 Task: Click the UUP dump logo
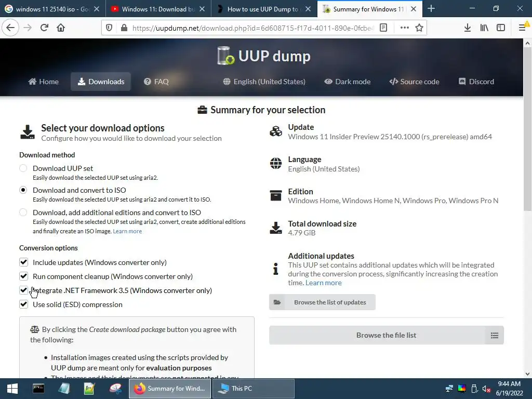click(x=263, y=56)
